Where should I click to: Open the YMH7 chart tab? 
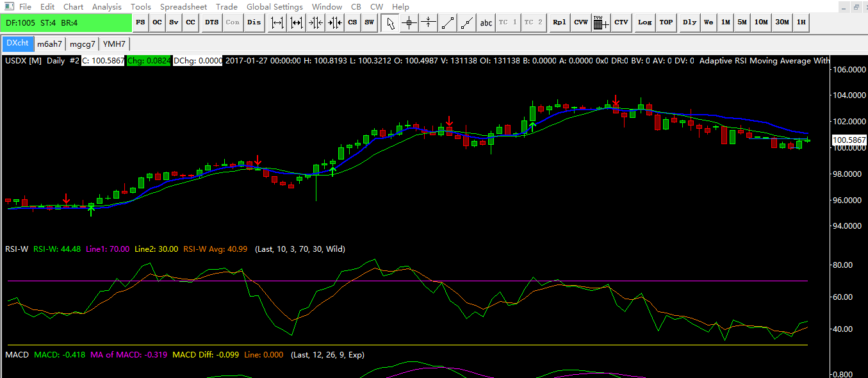(x=115, y=44)
